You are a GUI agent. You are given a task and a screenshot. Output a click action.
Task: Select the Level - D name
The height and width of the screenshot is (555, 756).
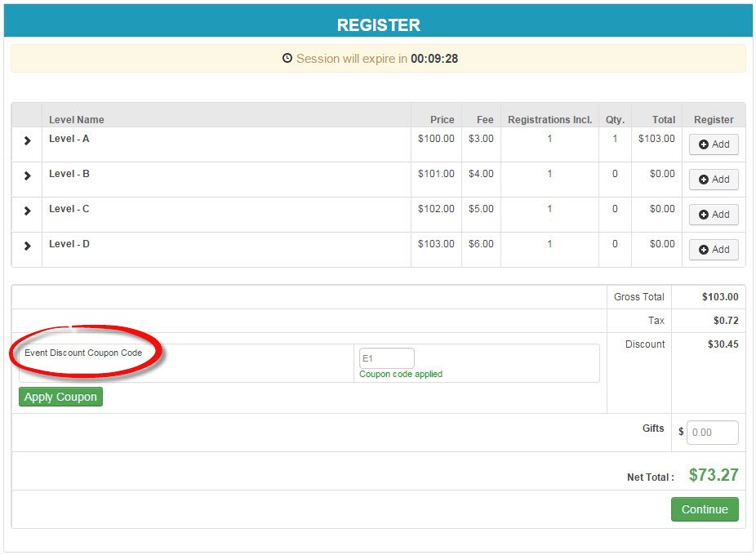pyautogui.click(x=69, y=245)
